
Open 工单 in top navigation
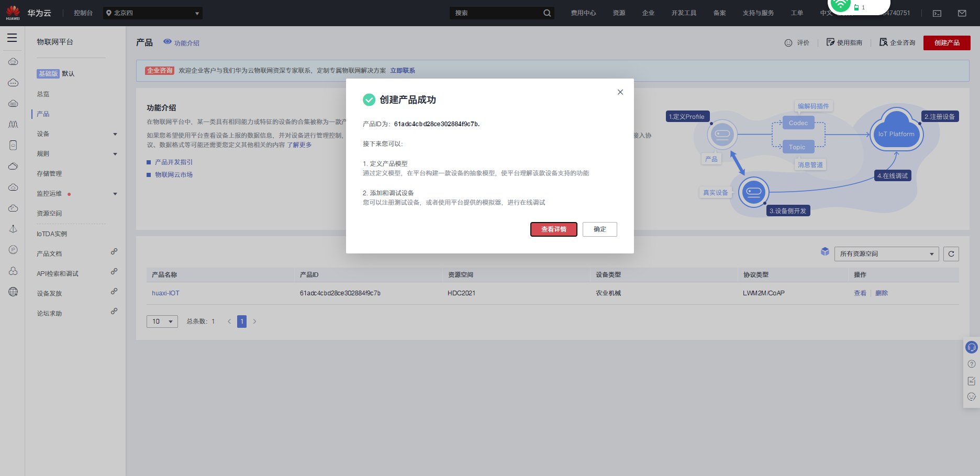797,13
